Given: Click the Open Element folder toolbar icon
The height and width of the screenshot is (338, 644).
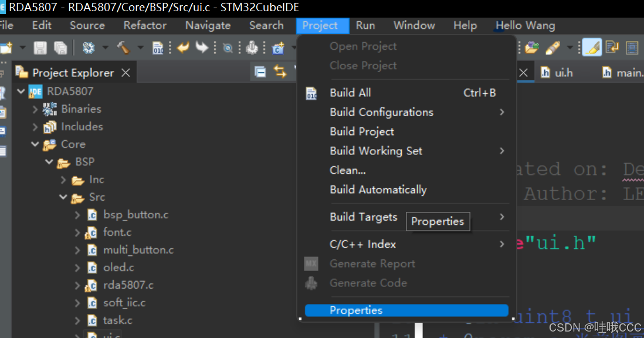Looking at the screenshot, I should coord(531,48).
